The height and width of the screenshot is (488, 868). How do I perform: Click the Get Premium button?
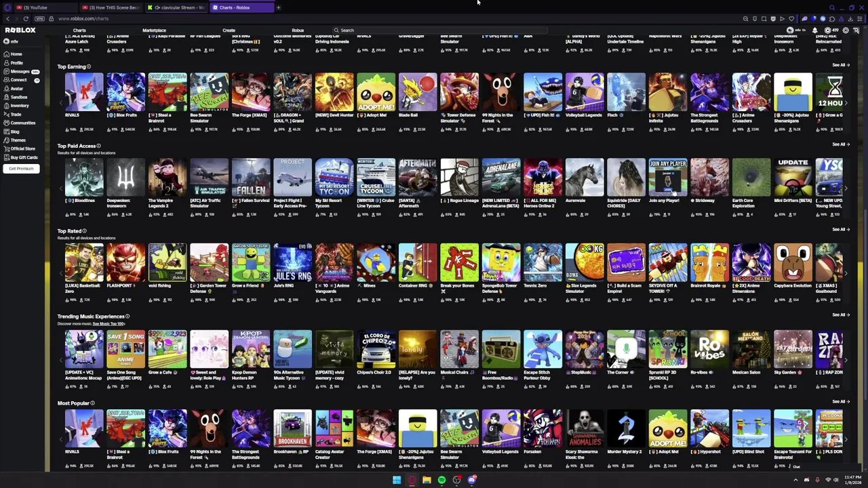pyautogui.click(x=21, y=169)
